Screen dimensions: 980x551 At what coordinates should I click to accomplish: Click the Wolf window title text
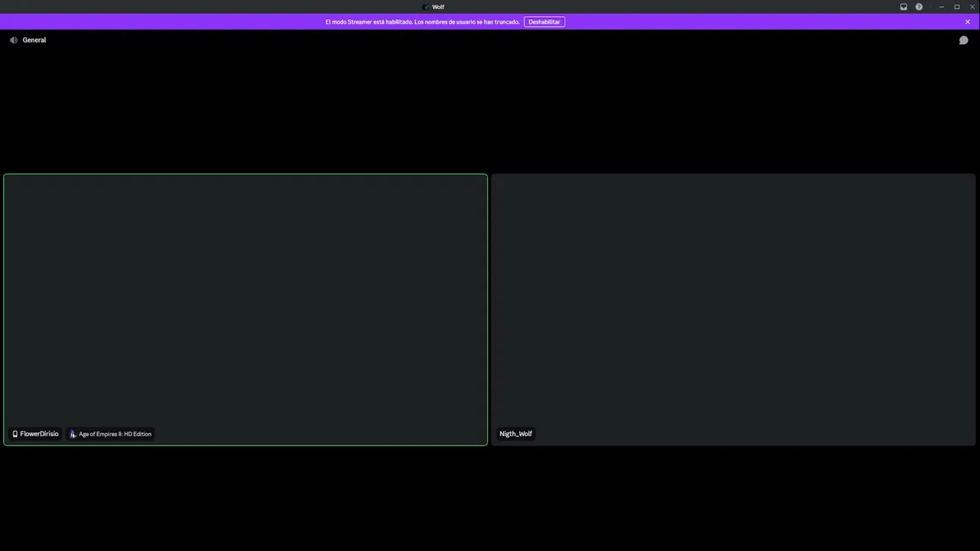[x=438, y=7]
